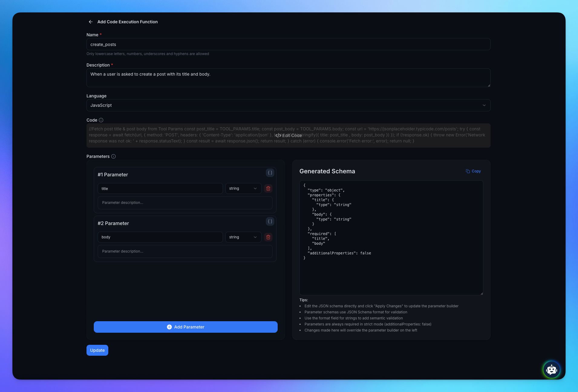Click the Add Parameter button
Screen dimensions: 578x392
click(185, 327)
